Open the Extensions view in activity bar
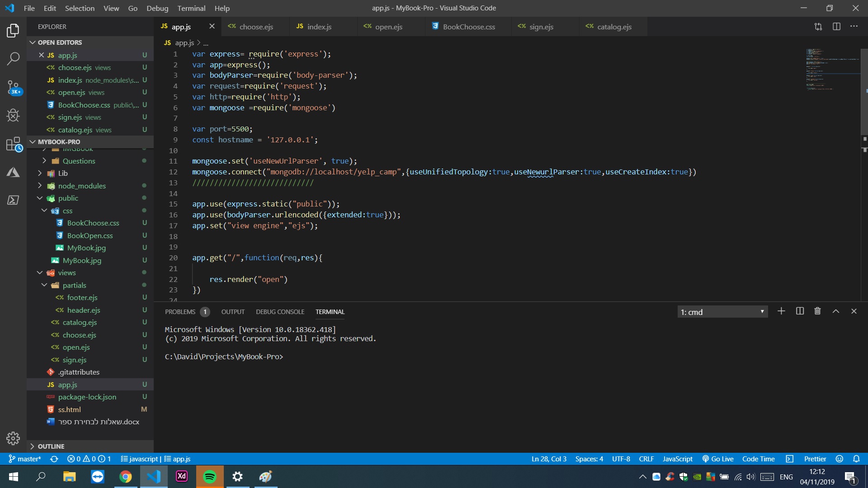The width and height of the screenshot is (868, 488). coord(13,145)
